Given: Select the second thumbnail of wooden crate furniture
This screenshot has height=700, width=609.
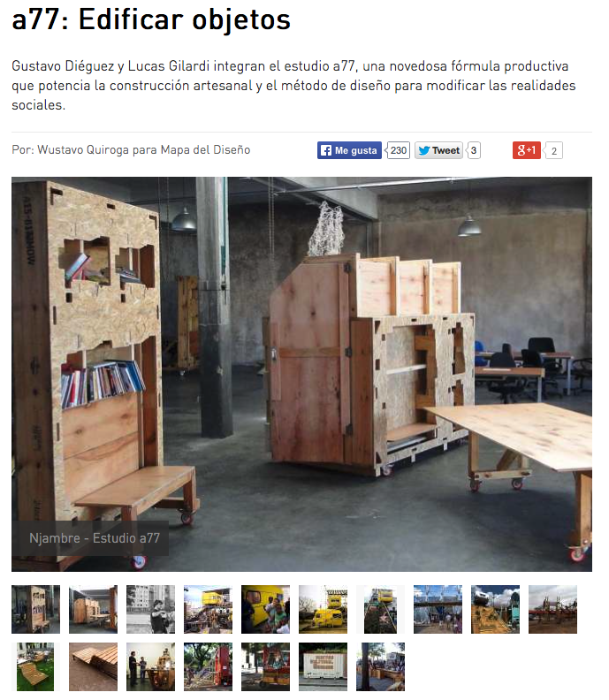Looking at the screenshot, I should (93, 609).
